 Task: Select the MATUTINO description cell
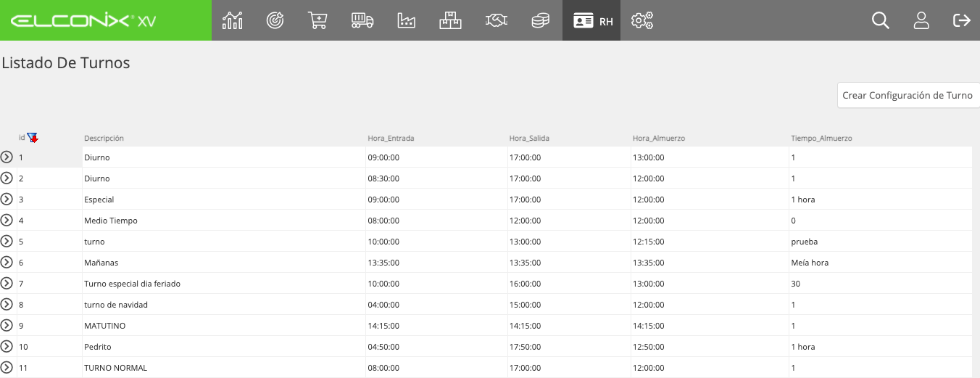(223, 326)
